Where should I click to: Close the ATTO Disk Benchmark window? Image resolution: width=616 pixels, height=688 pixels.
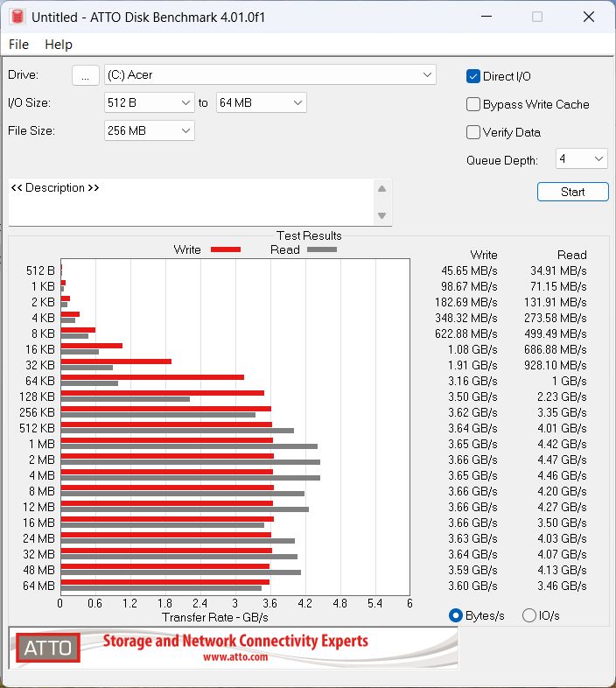pos(588,17)
